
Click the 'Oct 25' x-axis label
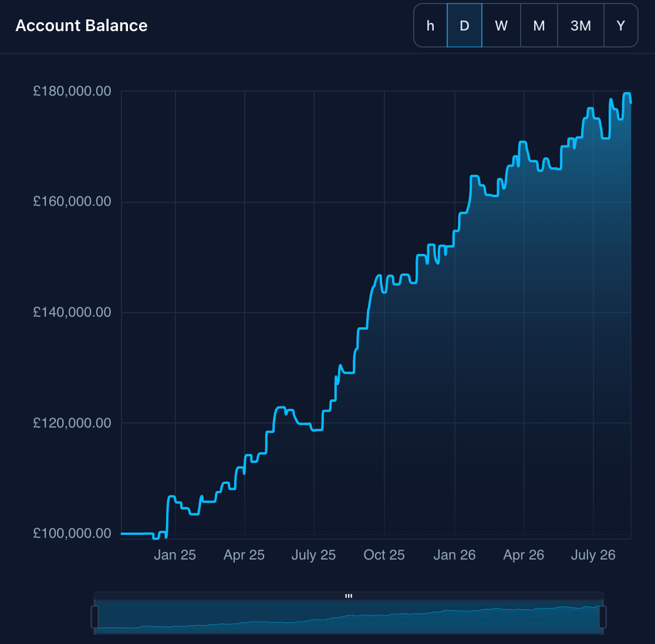[x=384, y=555]
